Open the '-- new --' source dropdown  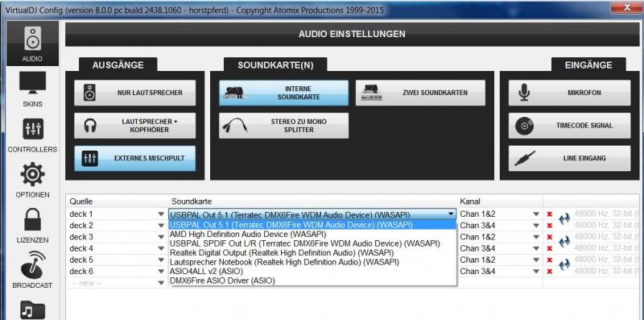pos(160,283)
